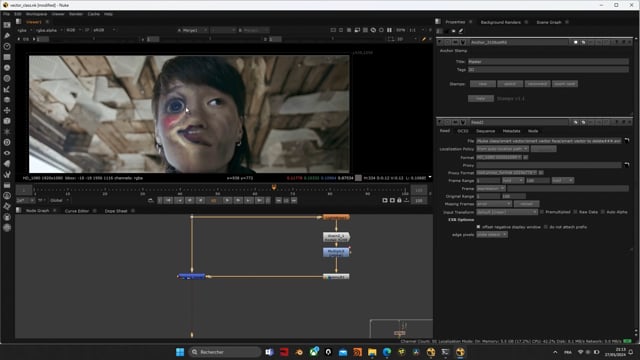The width and height of the screenshot is (640, 360).
Task: Open the Global frame range dropdown
Action: coord(59,200)
